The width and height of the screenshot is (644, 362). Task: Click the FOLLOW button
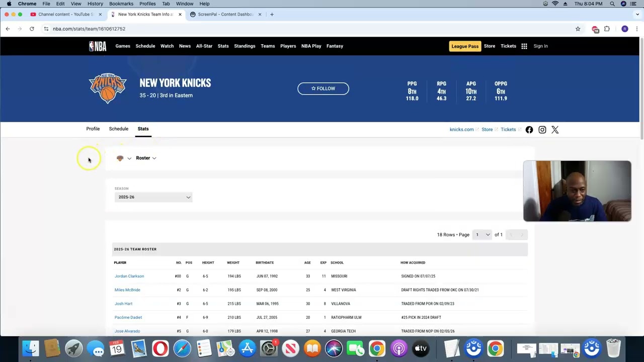click(x=323, y=88)
